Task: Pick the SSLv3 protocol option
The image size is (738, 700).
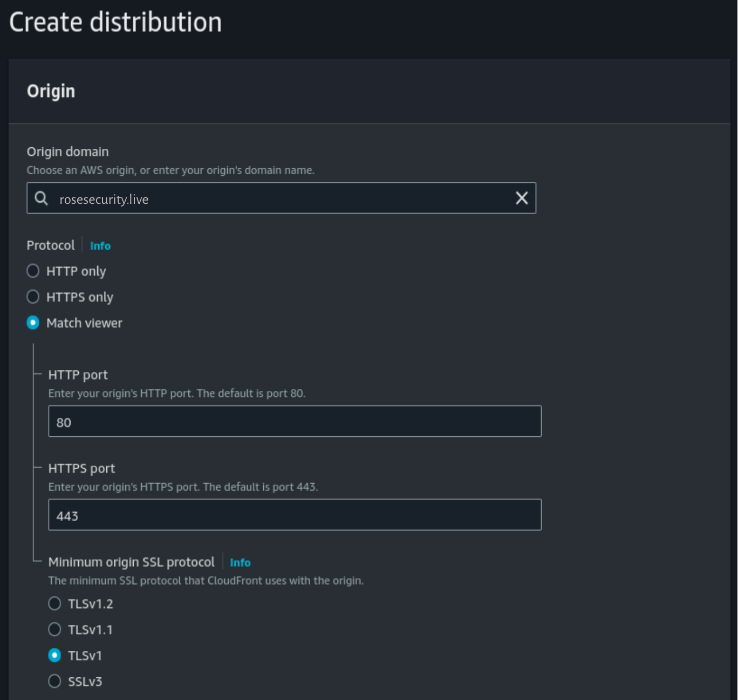Action: pos(55,682)
